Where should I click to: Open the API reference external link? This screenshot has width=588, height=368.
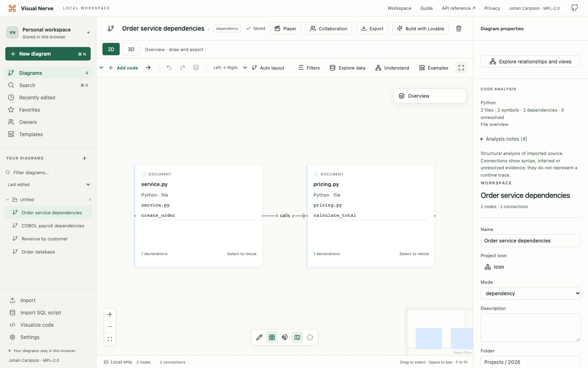pyautogui.click(x=458, y=8)
